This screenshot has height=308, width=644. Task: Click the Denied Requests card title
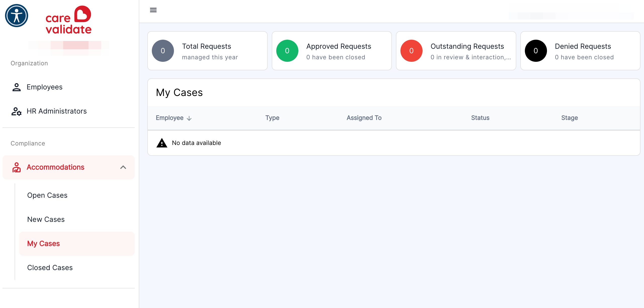tap(583, 46)
